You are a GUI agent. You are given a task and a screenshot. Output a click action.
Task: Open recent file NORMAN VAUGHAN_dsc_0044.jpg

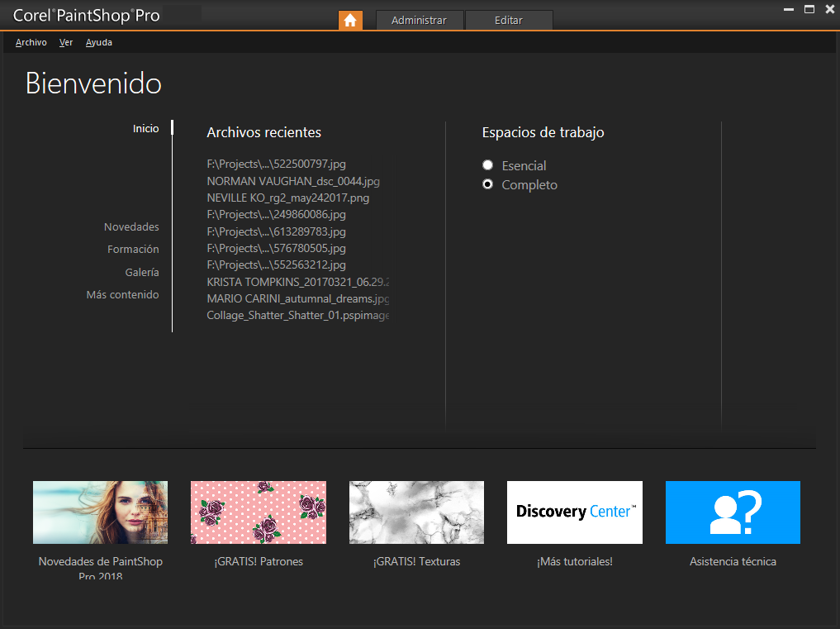coord(293,181)
